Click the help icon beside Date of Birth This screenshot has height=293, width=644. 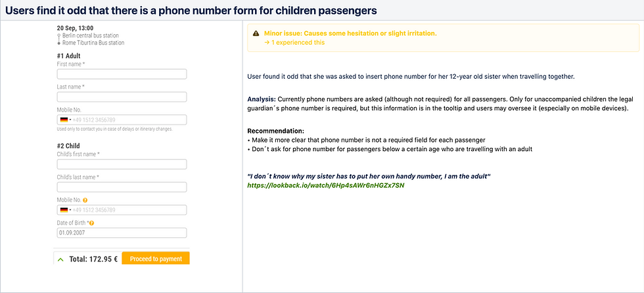click(x=91, y=223)
